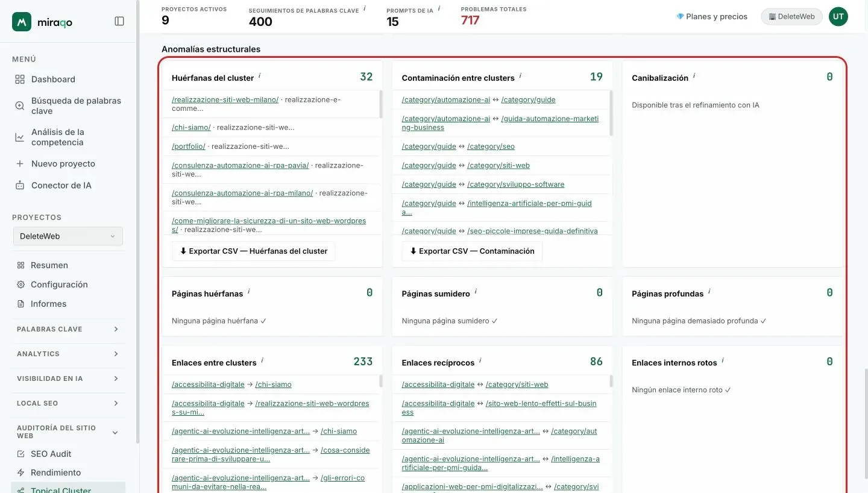The width and height of the screenshot is (868, 493).
Task: Expand the ANALYTICS section
Action: 68,354
